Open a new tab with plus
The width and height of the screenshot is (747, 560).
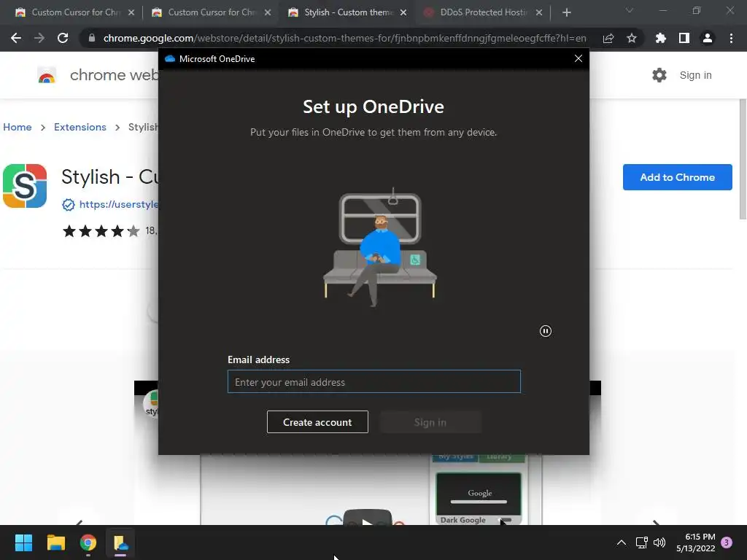pos(566,12)
